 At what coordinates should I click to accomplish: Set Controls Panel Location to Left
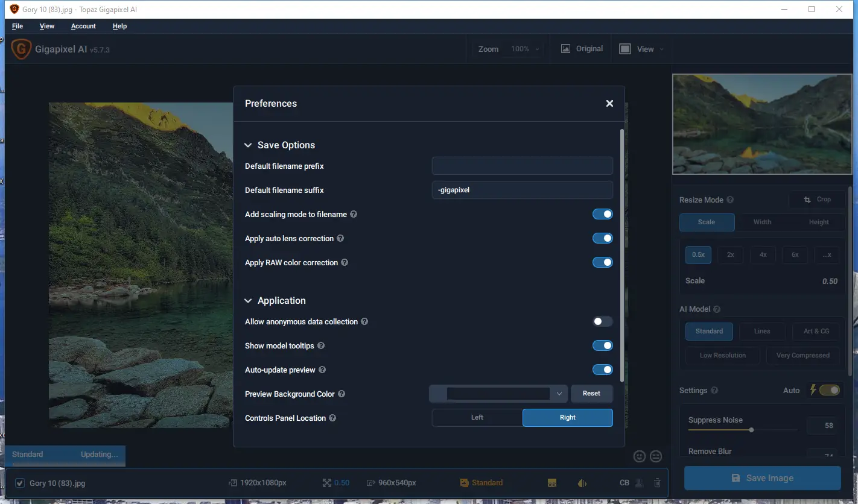[x=477, y=418]
